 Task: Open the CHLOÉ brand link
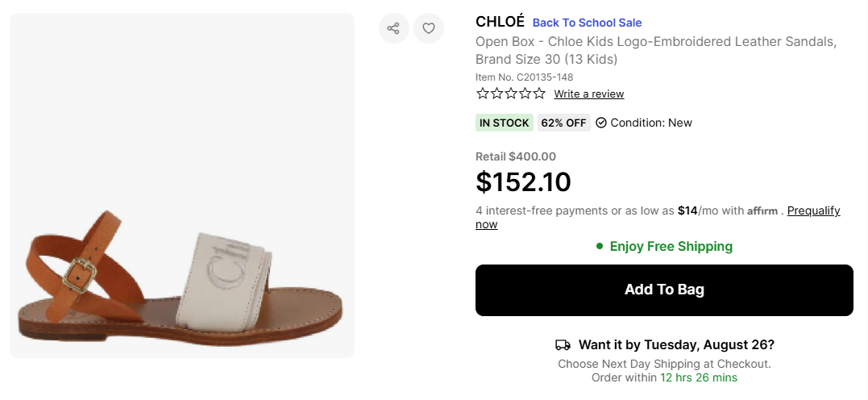pyautogui.click(x=500, y=22)
